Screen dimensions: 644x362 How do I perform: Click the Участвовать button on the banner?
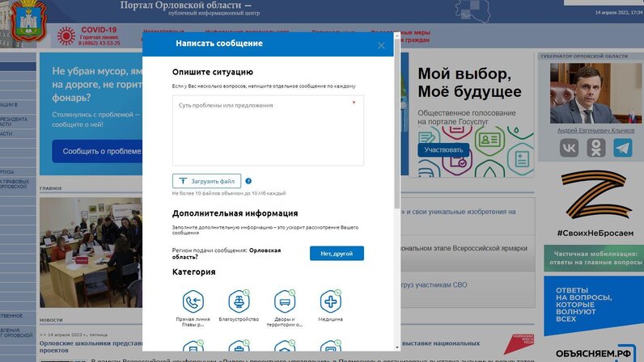point(443,149)
